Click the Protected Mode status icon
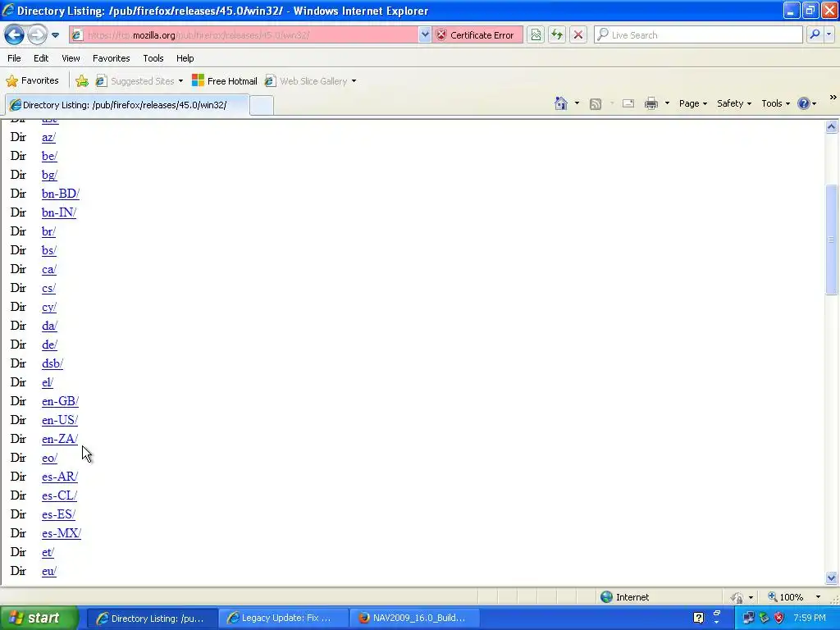This screenshot has height=630, width=840. (x=737, y=597)
